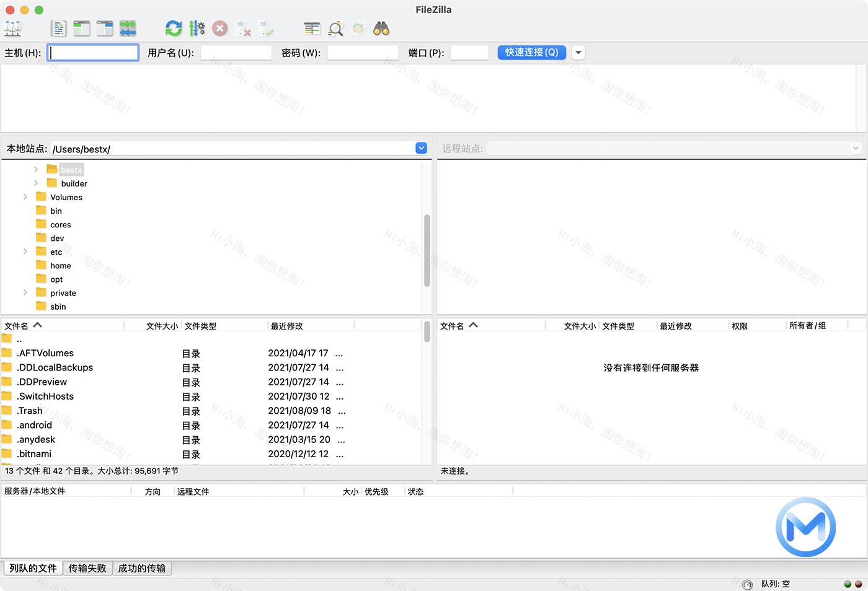Toggle message log display icon
Viewport: 868px width, 591px height.
[58, 28]
